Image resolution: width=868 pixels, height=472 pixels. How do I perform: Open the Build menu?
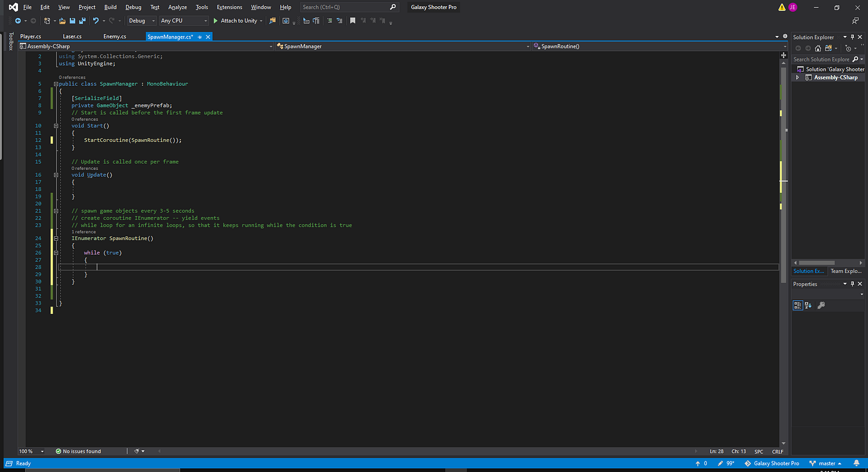pyautogui.click(x=110, y=7)
